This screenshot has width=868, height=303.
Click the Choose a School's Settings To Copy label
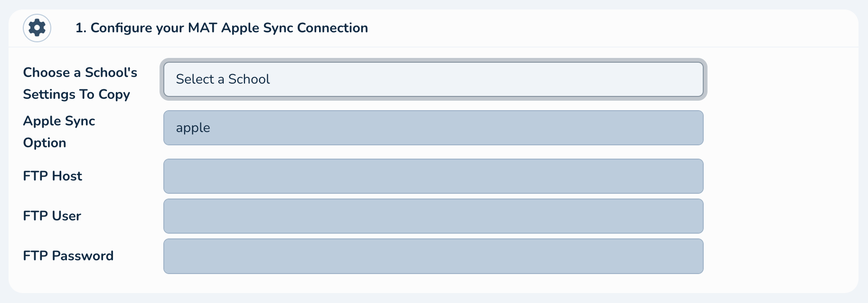coord(80,83)
